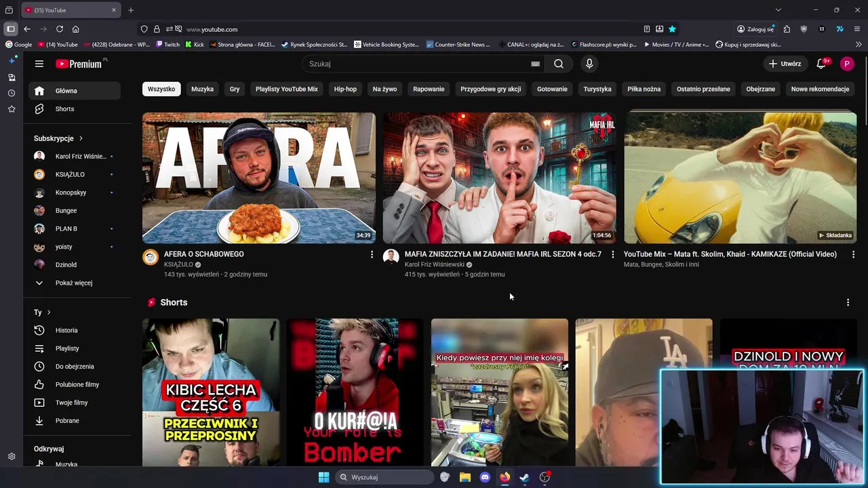Click Zaloguj się browser sign-in button
868x488 pixels.
click(x=755, y=29)
